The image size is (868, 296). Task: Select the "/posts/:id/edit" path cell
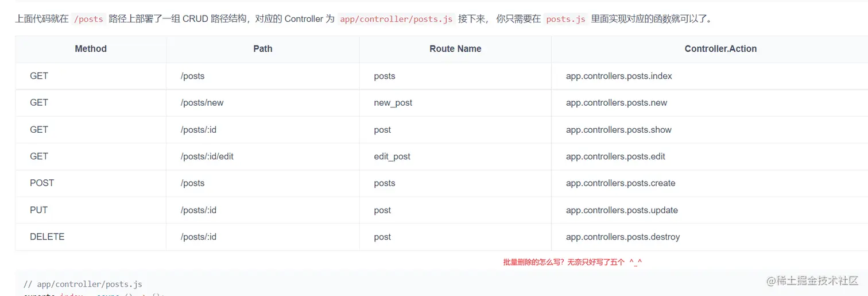coord(207,156)
